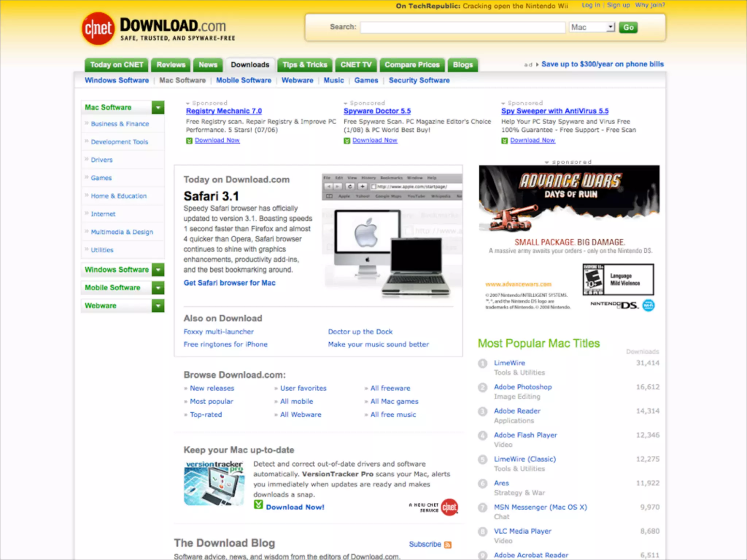Click the CNET service logo badge
The image size is (747, 560).
coord(449,507)
